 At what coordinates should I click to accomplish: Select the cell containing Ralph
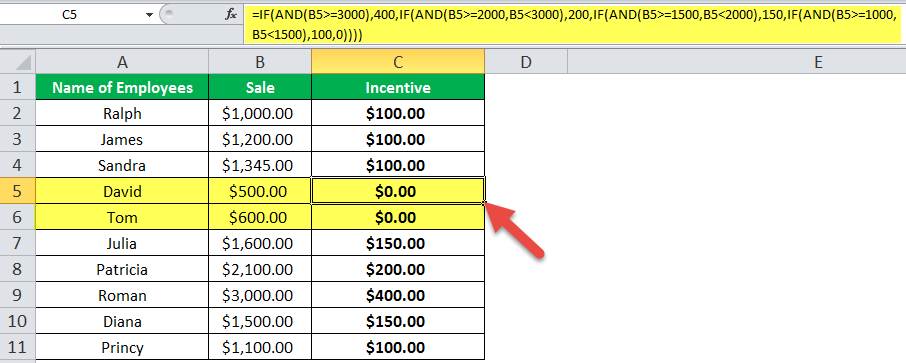(122, 113)
